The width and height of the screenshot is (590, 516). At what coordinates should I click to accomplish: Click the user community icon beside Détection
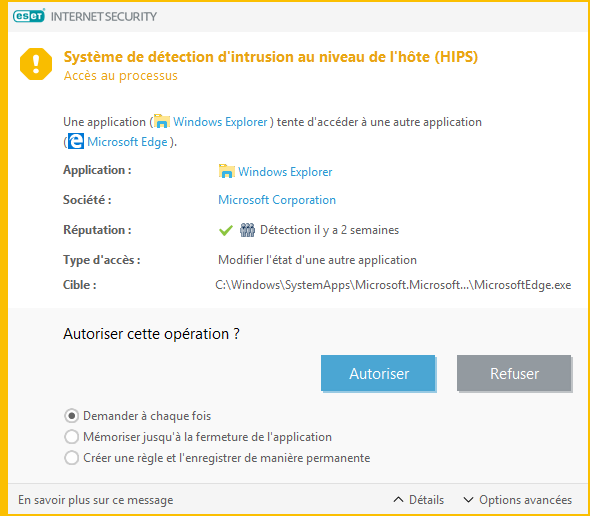click(247, 230)
